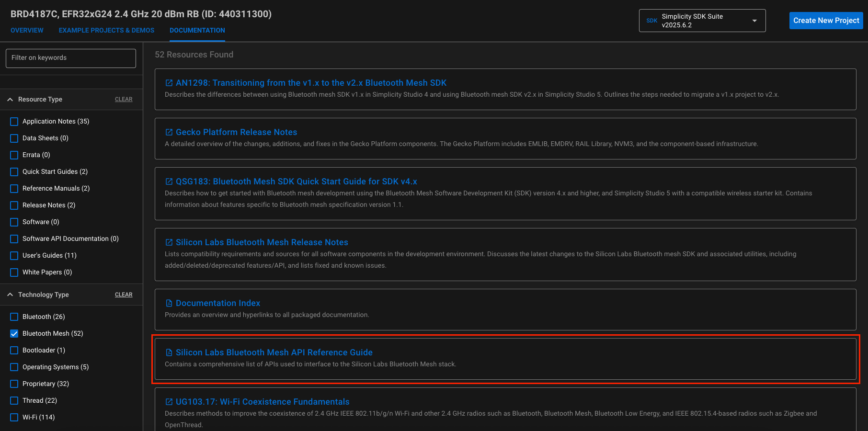Click the external link icon beside Bluetooth Mesh Release Notes
The image size is (868, 431).
point(169,242)
